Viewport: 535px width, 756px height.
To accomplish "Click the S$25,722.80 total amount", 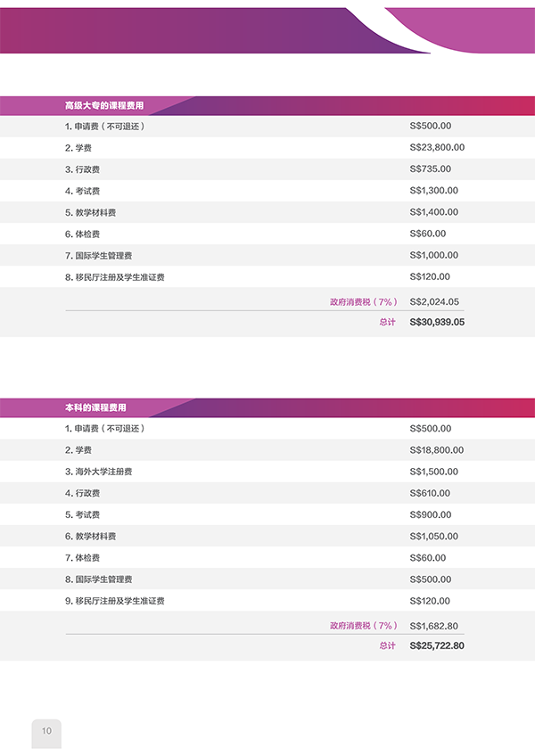I will click(x=437, y=645).
